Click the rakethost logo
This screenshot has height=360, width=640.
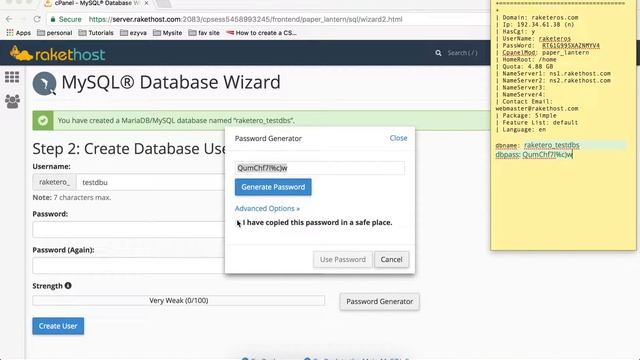click(x=57, y=54)
